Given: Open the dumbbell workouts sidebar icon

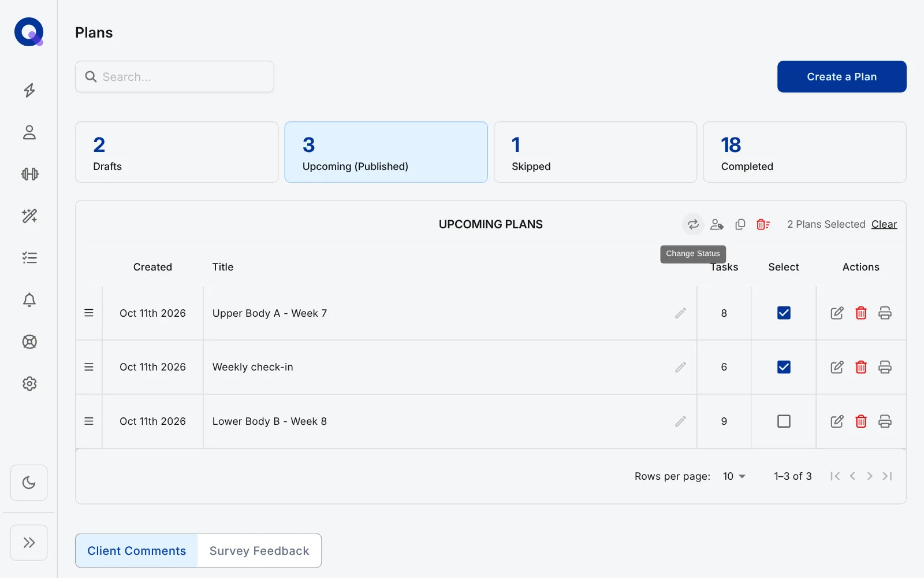Looking at the screenshot, I should click(29, 174).
